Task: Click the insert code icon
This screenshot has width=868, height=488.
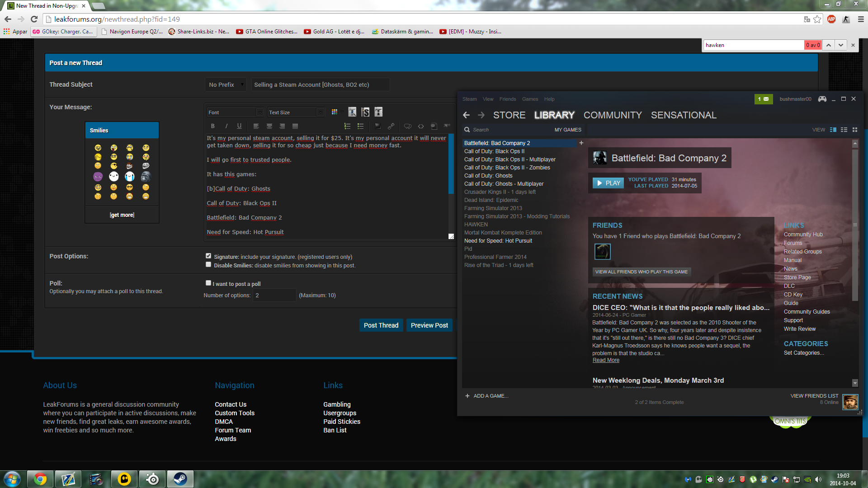Action: coord(421,126)
